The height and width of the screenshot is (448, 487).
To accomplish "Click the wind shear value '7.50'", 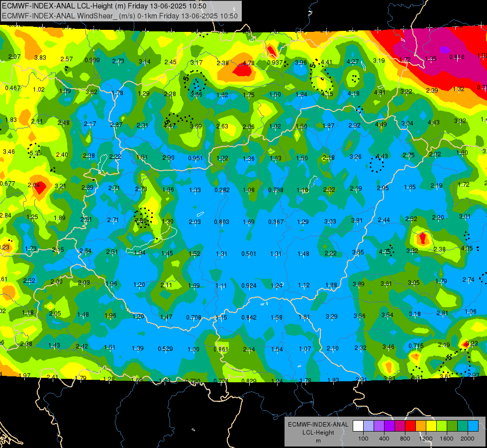I will (141, 221).
